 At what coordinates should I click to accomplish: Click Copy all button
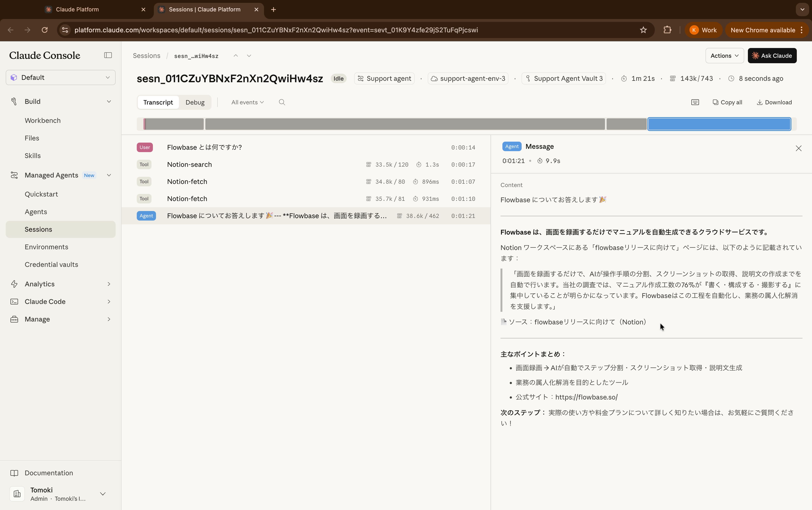point(727,102)
